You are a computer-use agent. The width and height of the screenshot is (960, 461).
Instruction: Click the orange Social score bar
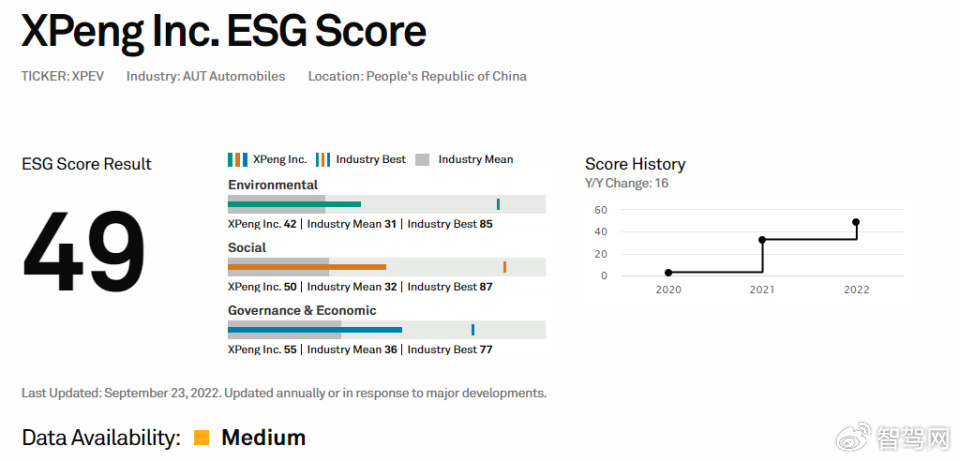(307, 267)
